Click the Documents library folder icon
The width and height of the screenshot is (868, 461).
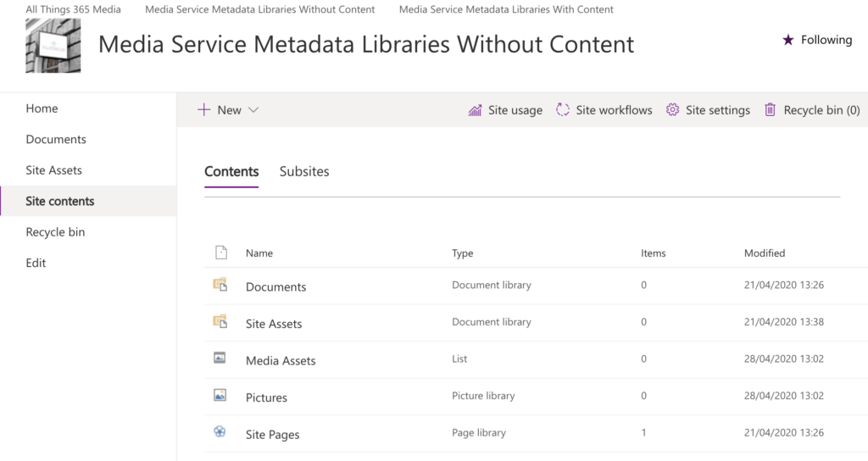[220, 285]
